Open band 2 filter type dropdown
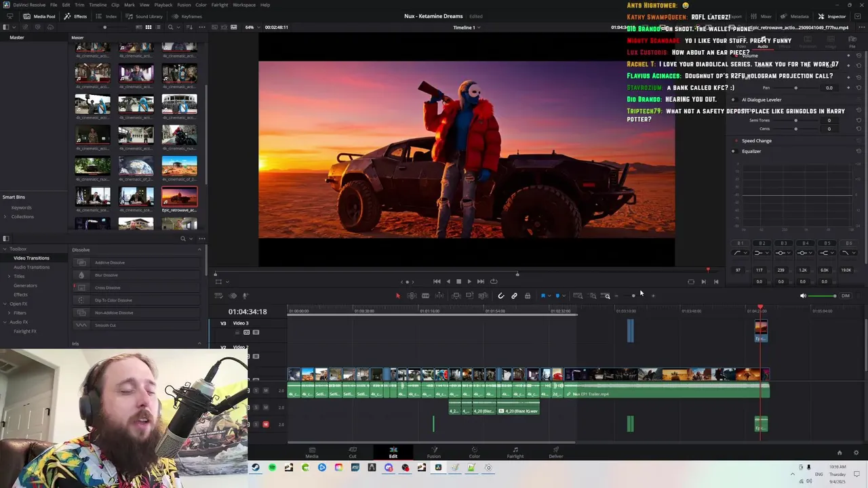 click(762, 253)
